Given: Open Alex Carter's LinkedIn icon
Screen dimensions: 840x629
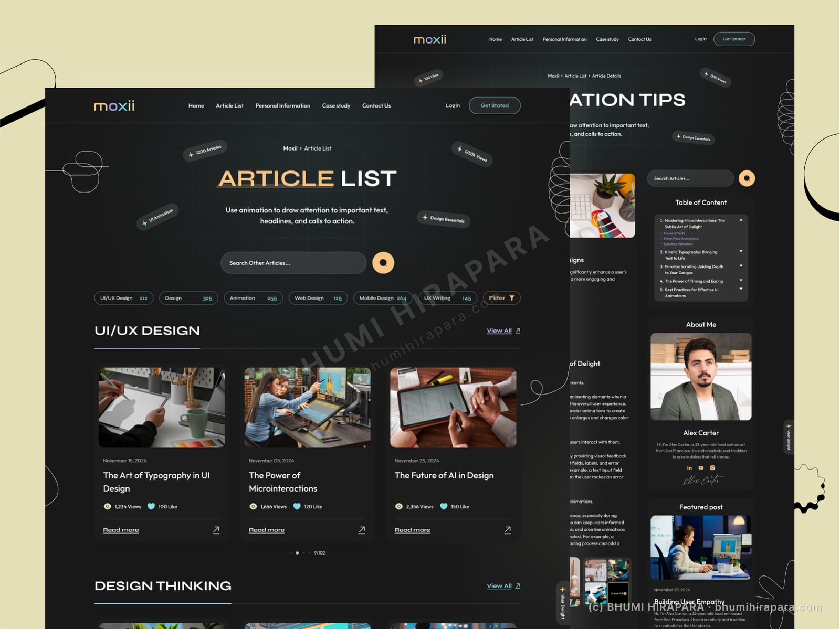Looking at the screenshot, I should [x=689, y=468].
